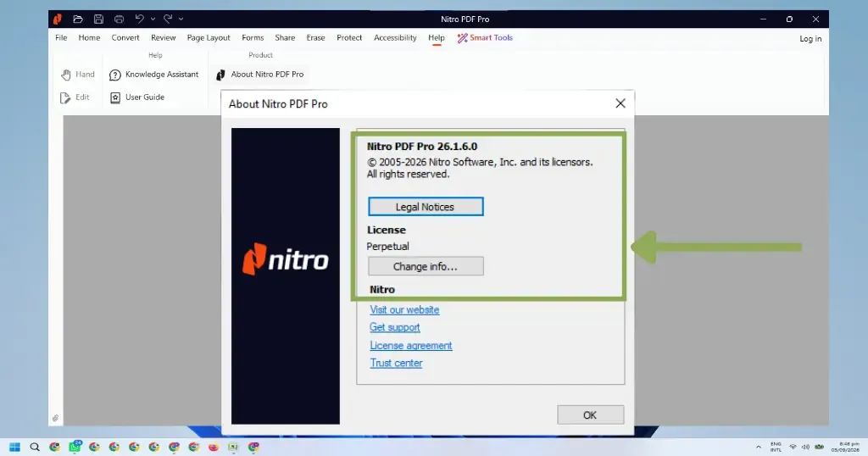Screen dimensions: 868x456
Task: Open the Review tab
Action: pos(164,37)
